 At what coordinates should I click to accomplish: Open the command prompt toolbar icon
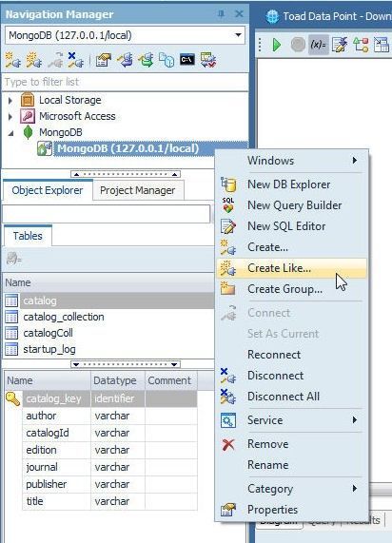(x=187, y=60)
